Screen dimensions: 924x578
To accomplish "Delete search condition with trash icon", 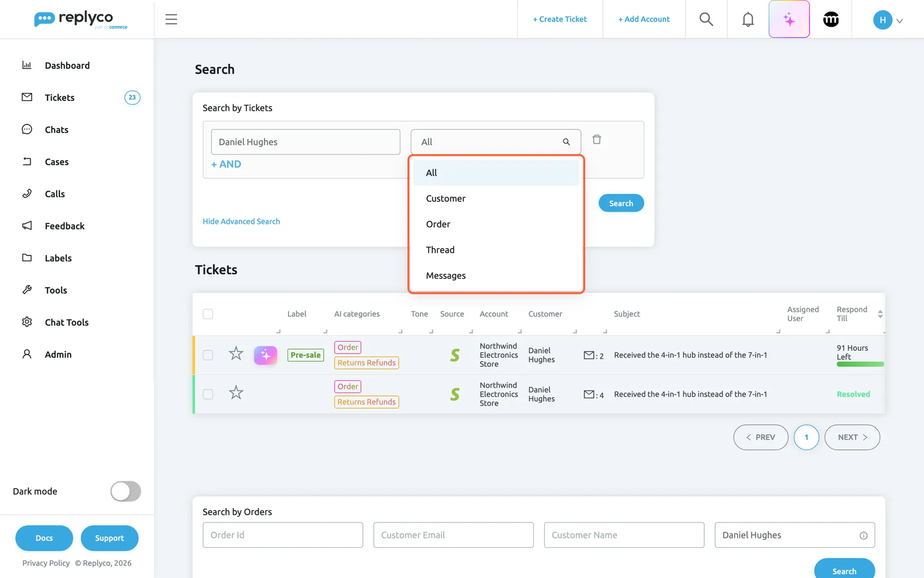I will tap(596, 139).
